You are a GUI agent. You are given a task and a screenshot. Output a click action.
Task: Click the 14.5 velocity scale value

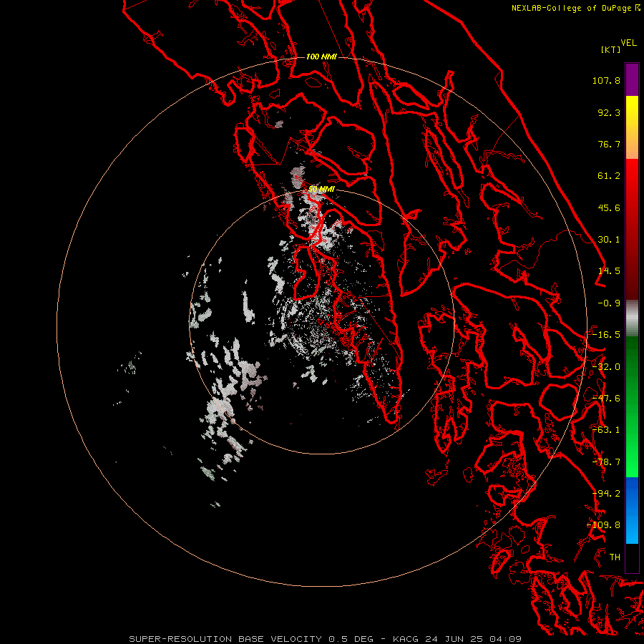(x=609, y=271)
